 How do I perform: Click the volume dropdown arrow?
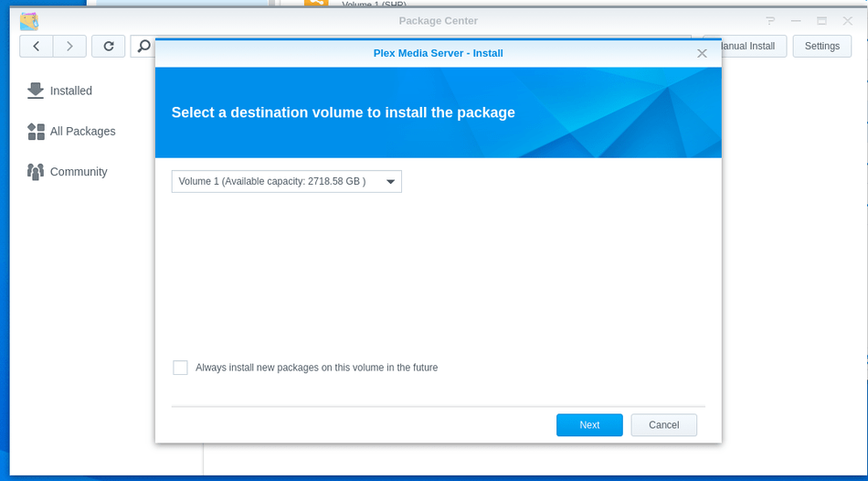click(390, 182)
